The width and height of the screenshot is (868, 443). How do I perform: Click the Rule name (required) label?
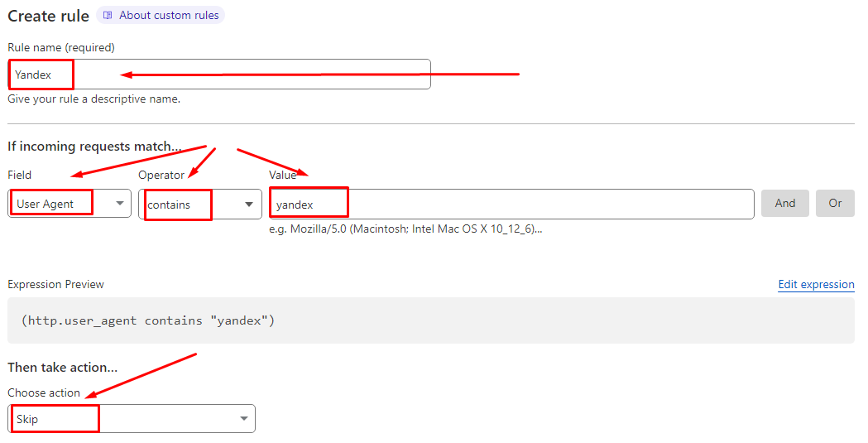tap(61, 47)
